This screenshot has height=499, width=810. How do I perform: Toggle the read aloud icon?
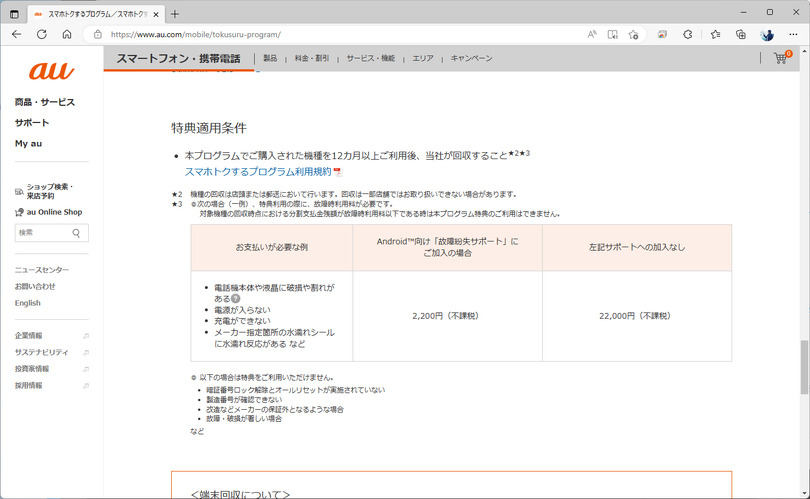tap(592, 35)
